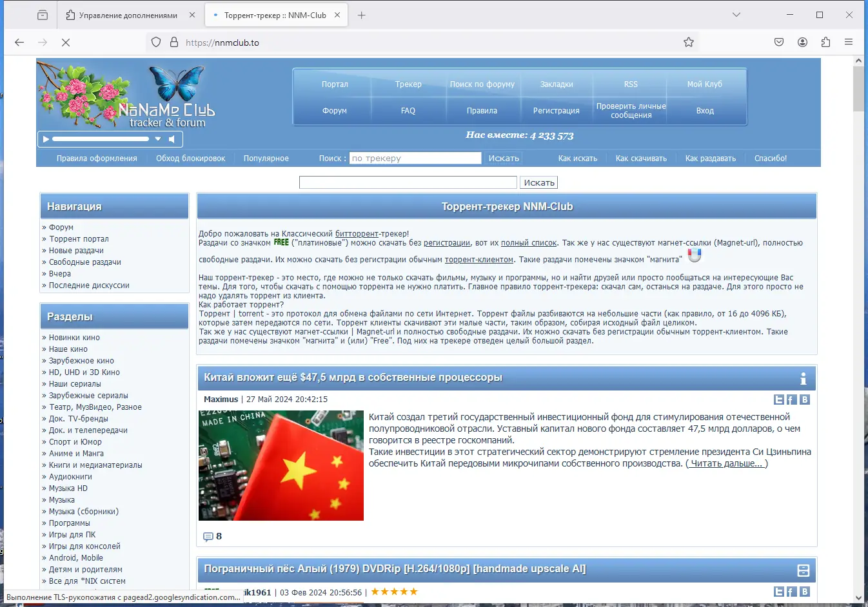Click the Искать button next to tracker search

504,159
